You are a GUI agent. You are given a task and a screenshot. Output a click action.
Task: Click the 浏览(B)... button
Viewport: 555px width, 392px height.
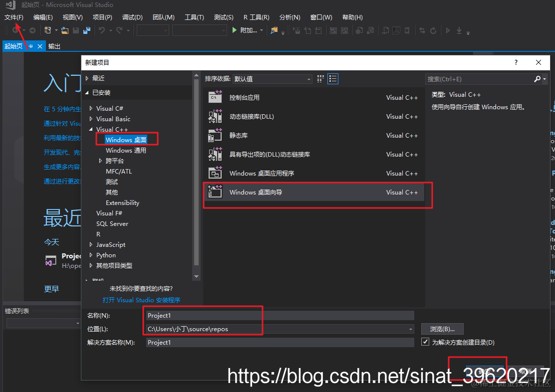[442, 329]
